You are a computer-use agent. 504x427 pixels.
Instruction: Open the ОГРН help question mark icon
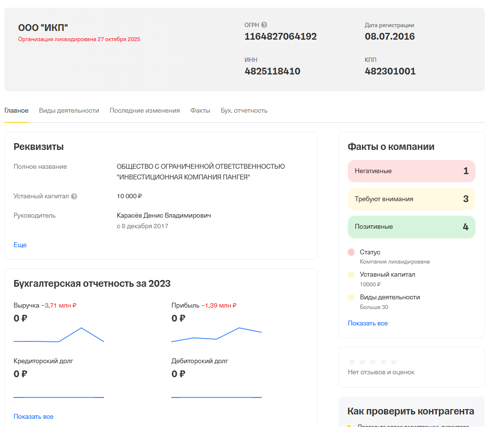pyautogui.click(x=264, y=25)
